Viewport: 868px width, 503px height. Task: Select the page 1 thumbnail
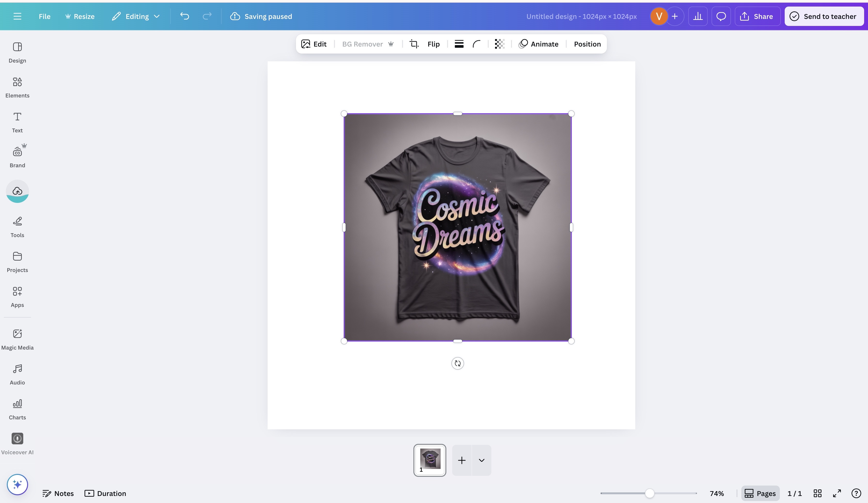(x=430, y=460)
